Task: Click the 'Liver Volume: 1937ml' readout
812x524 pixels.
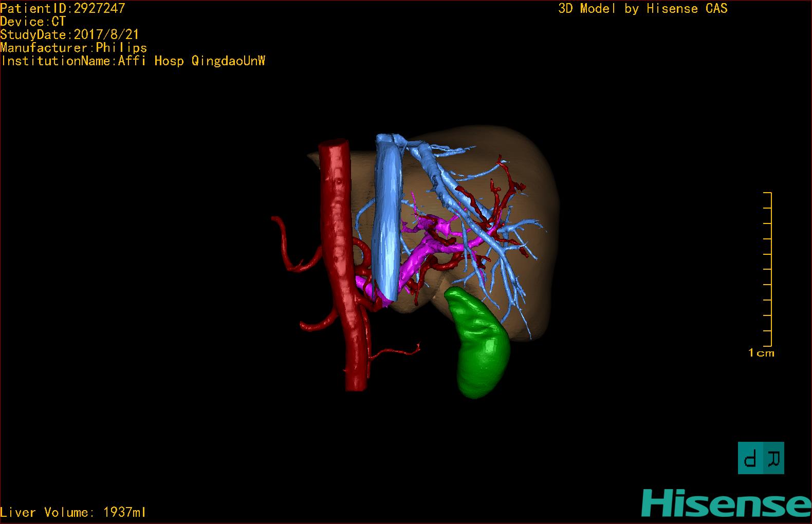Action: point(73,512)
